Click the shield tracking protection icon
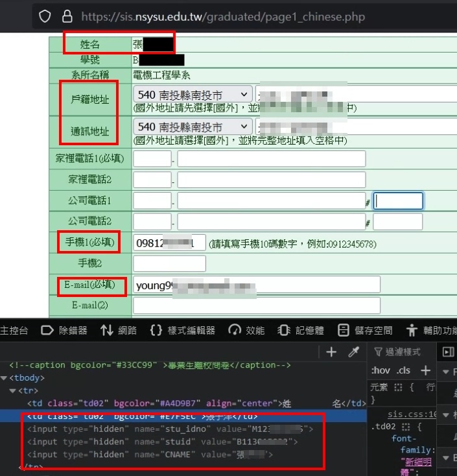The width and height of the screenshot is (457, 476). [45, 16]
